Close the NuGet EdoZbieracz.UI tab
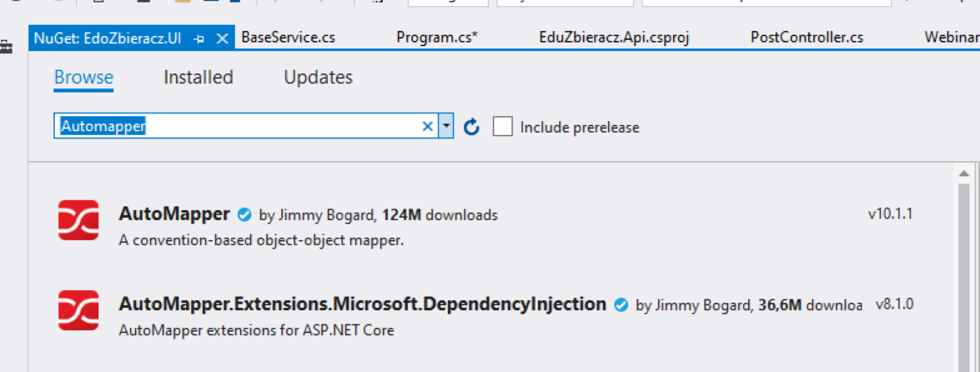This screenshot has height=372, width=980. click(x=222, y=38)
